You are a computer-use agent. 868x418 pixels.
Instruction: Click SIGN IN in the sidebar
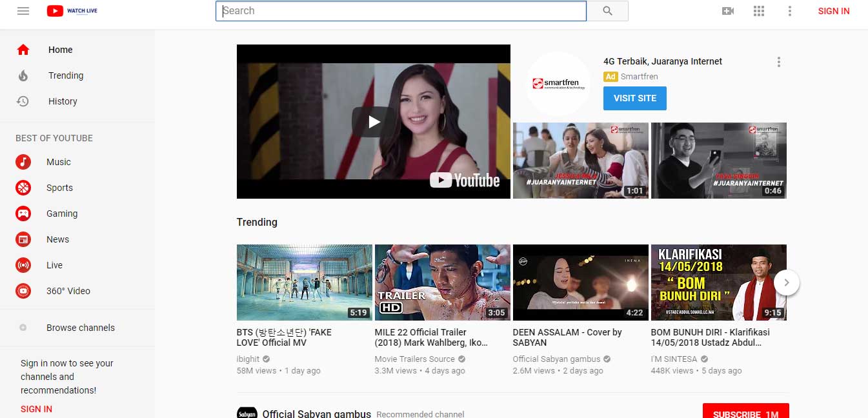coord(36,409)
